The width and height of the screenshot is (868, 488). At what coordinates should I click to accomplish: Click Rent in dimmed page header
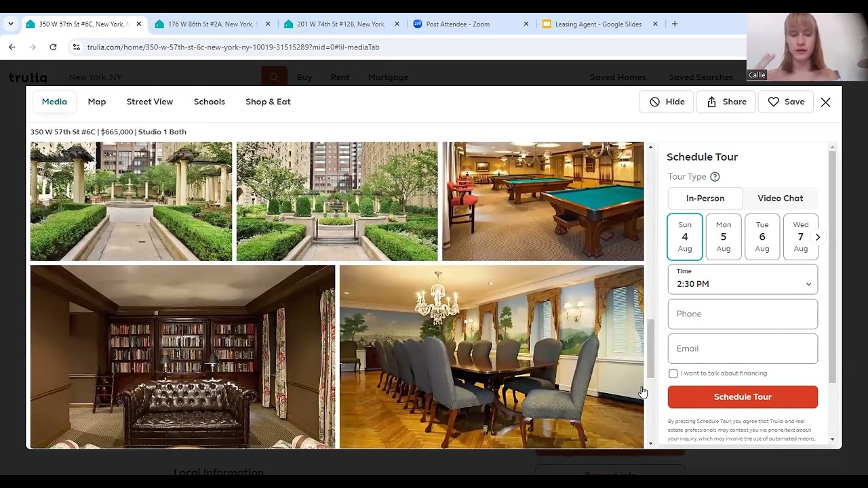click(x=340, y=77)
